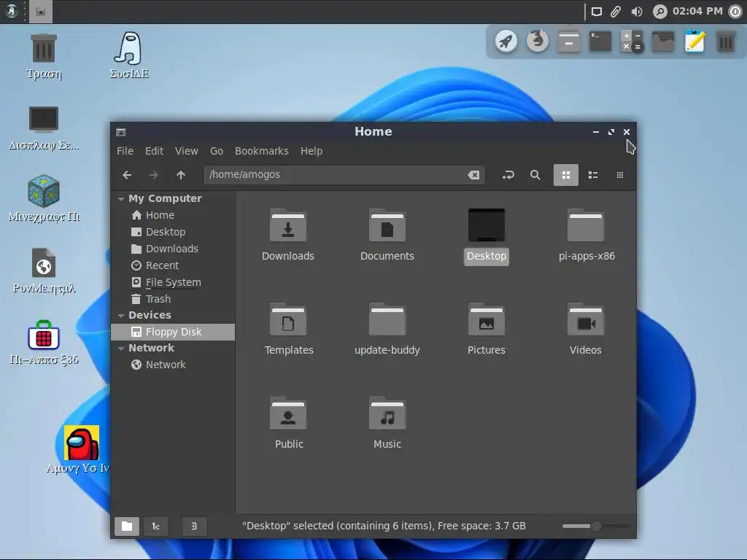Select the update-buddy folder
This screenshot has width=747, height=560.
tap(387, 319)
